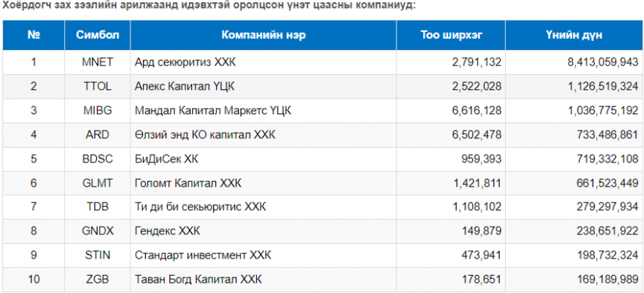Select Мандал Капитал Маркетс ҮЦК row name

pos(213,111)
